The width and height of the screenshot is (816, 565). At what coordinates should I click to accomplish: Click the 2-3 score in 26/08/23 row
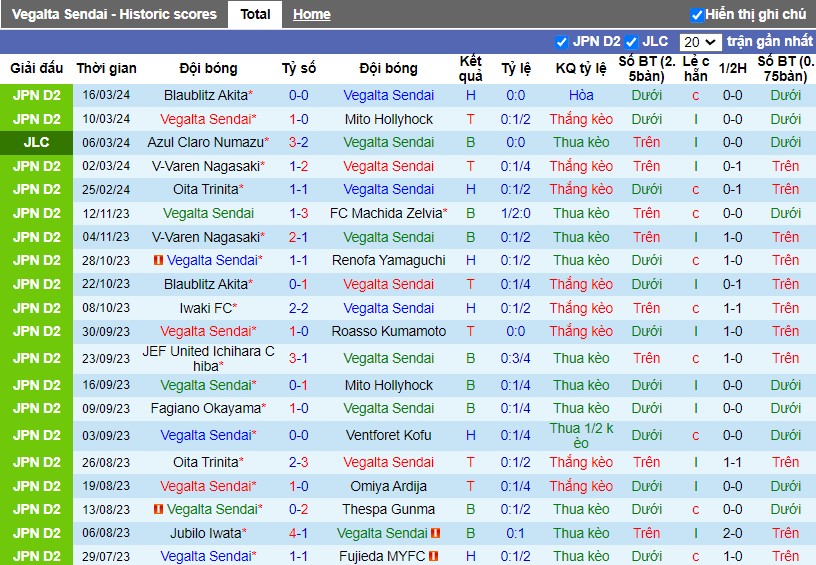(x=298, y=462)
